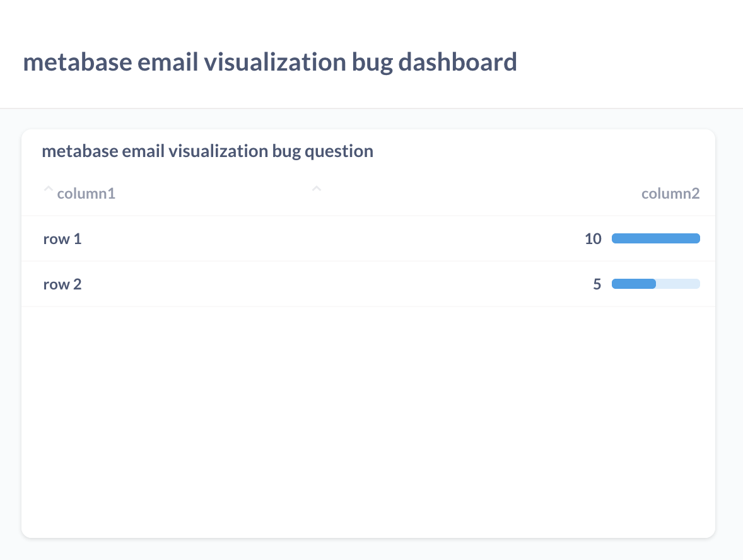The width and height of the screenshot is (743, 560).
Task: Select the value 10 in column2
Action: (x=592, y=238)
